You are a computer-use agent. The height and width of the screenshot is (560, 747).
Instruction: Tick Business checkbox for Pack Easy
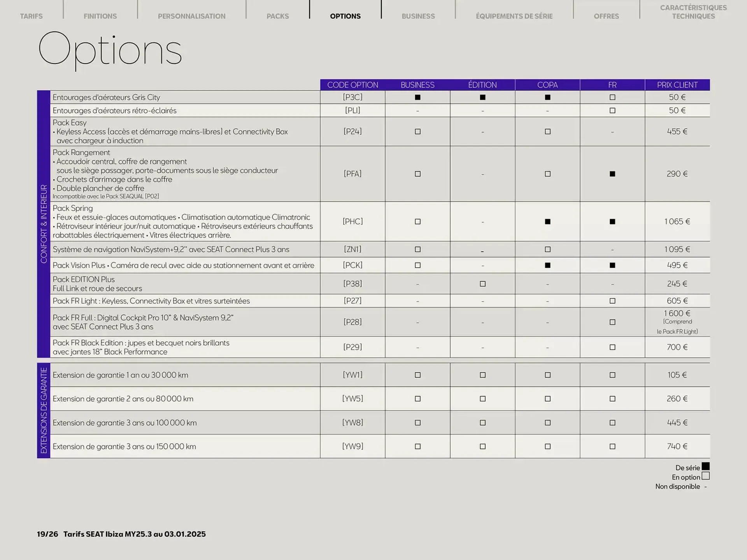click(417, 131)
